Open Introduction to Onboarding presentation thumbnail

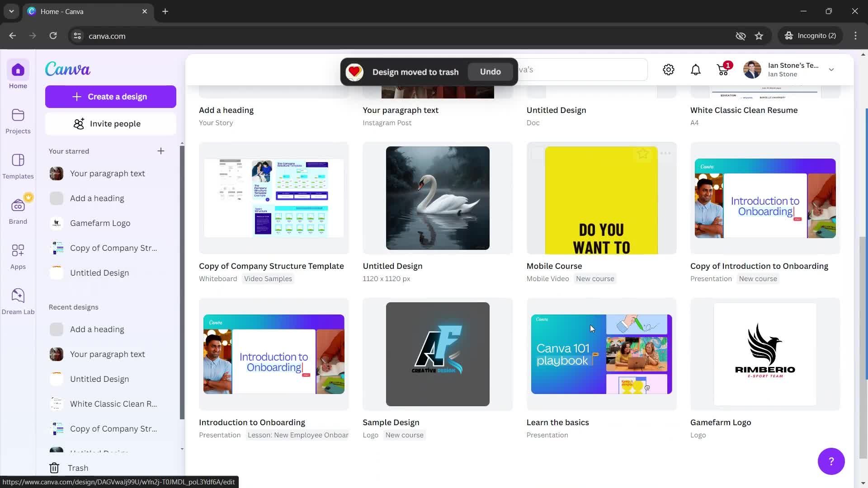274,354
